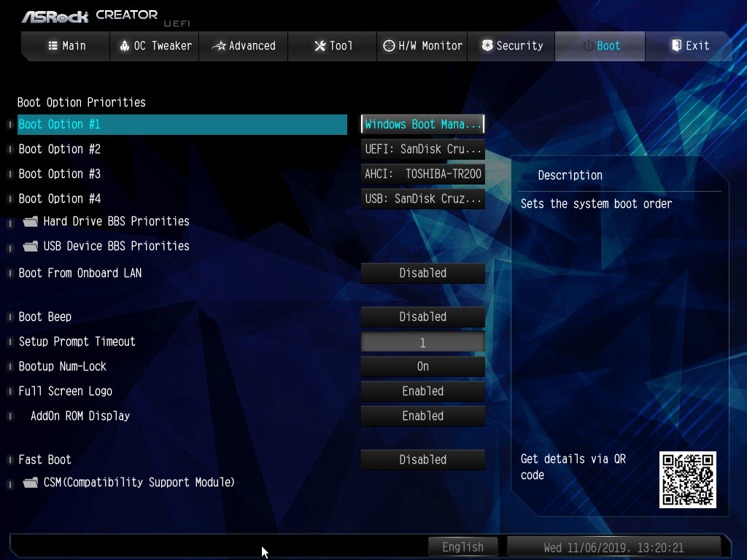This screenshot has height=560, width=747.
Task: Click the Setup Prompt Timeout value field
Action: [422, 342]
